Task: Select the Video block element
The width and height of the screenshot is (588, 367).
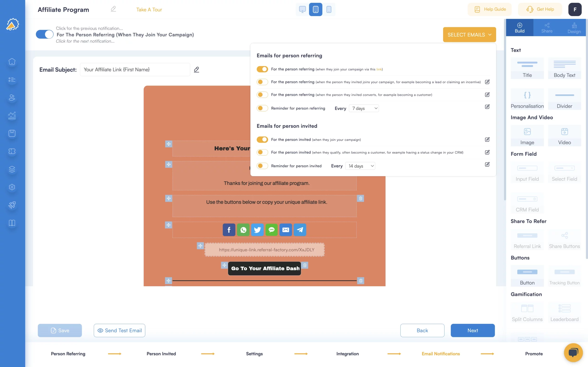Action: (564, 135)
